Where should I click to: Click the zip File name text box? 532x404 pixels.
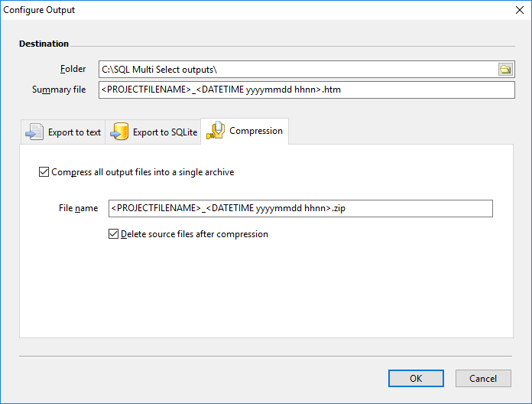pos(300,208)
